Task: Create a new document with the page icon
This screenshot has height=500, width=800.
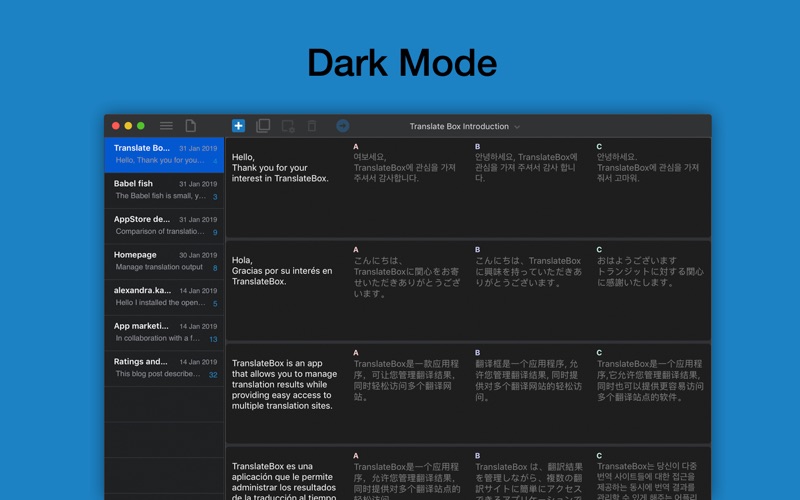Action: point(190,126)
